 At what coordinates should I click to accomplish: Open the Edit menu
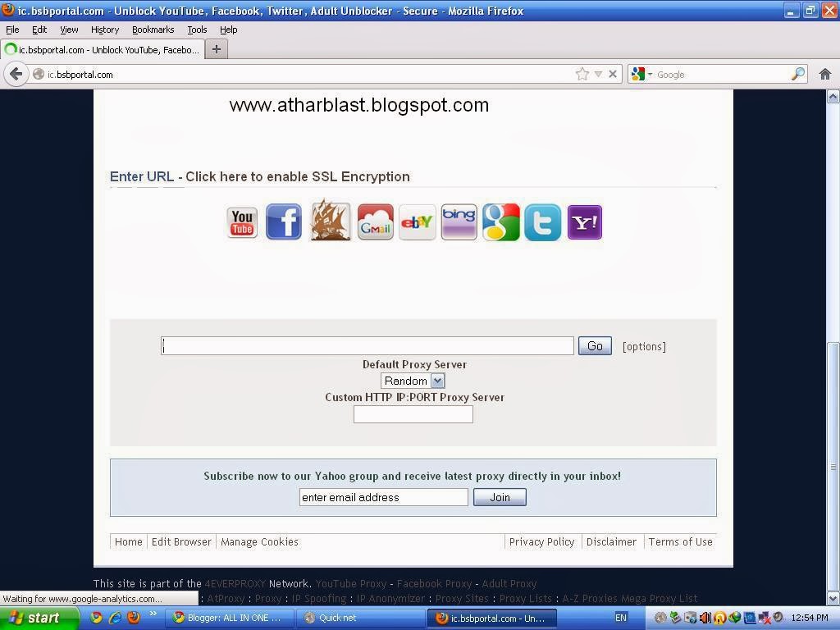(39, 30)
